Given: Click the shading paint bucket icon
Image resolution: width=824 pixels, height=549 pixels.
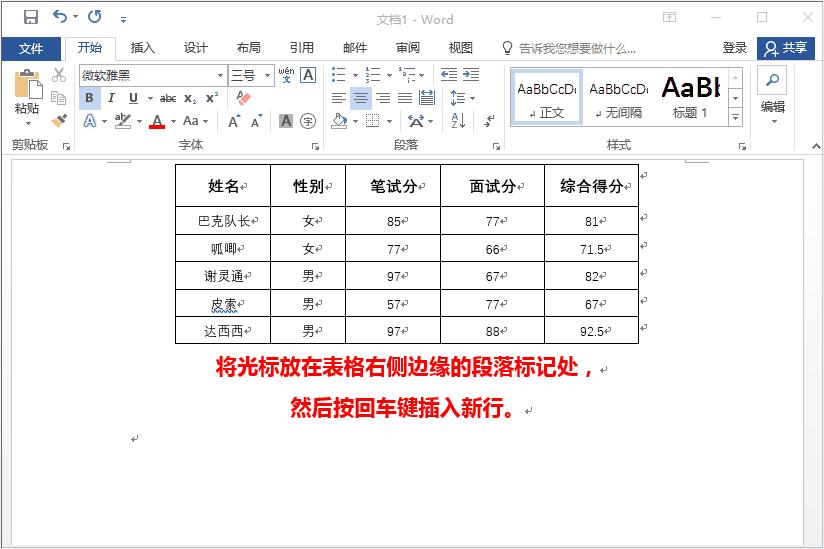Looking at the screenshot, I should pos(339,121).
